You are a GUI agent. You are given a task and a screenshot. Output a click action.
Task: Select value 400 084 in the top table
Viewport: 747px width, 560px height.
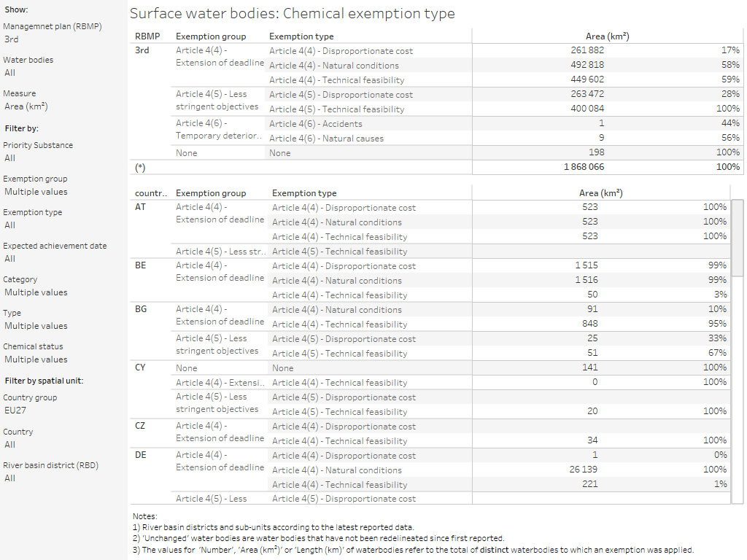click(587, 109)
